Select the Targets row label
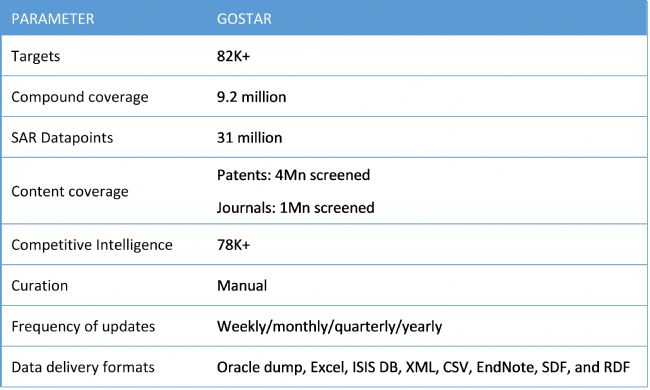650x390 pixels. click(x=36, y=56)
